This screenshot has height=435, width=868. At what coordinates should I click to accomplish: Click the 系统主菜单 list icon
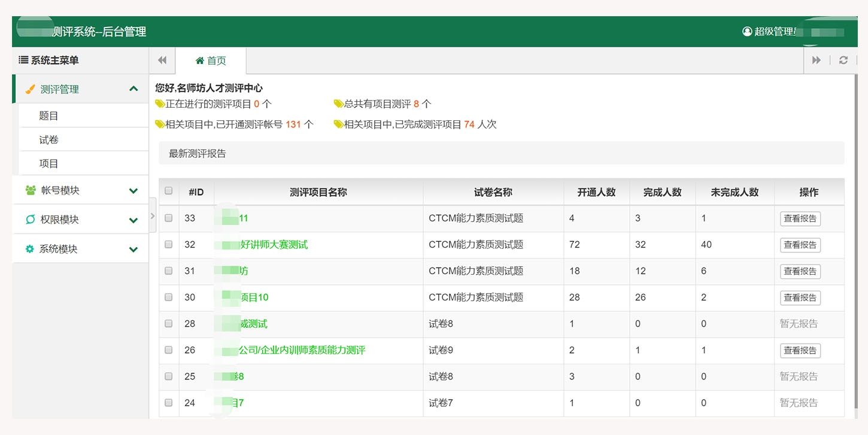click(23, 60)
